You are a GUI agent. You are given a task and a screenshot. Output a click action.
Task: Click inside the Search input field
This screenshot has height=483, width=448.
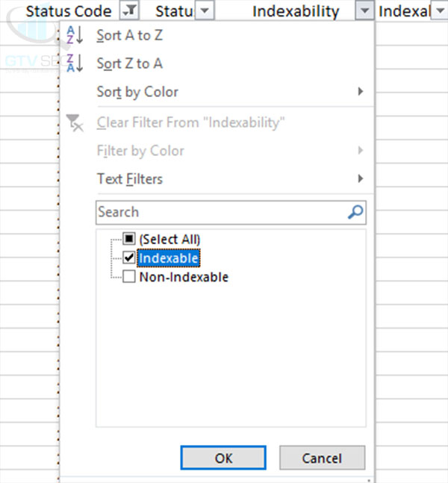point(220,213)
